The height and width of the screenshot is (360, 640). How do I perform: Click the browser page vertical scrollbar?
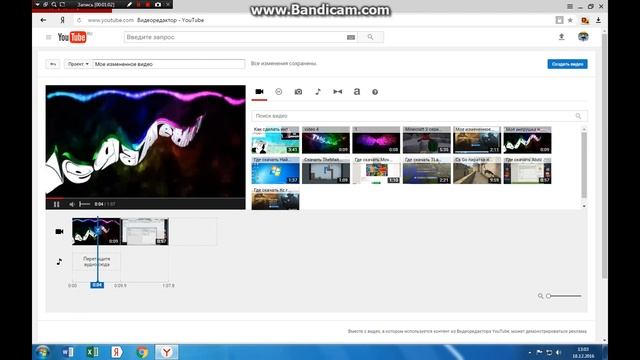click(x=604, y=156)
